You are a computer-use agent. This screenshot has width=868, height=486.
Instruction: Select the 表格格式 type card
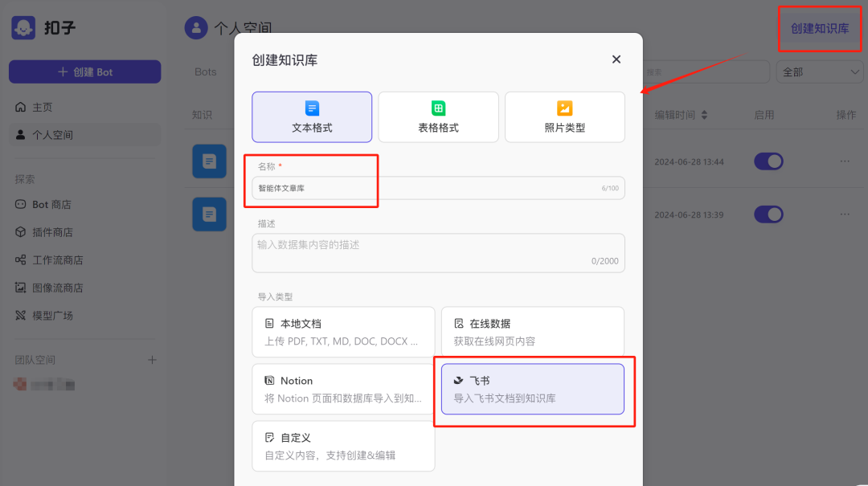[x=439, y=116]
